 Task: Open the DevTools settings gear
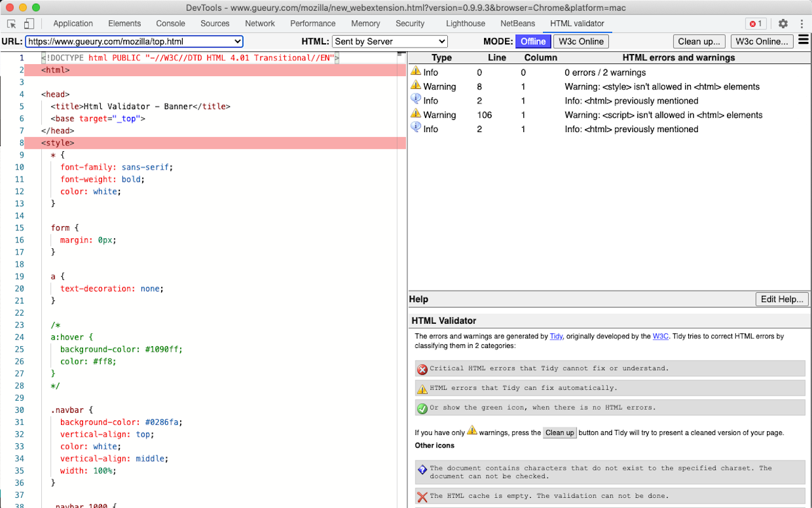(x=783, y=23)
